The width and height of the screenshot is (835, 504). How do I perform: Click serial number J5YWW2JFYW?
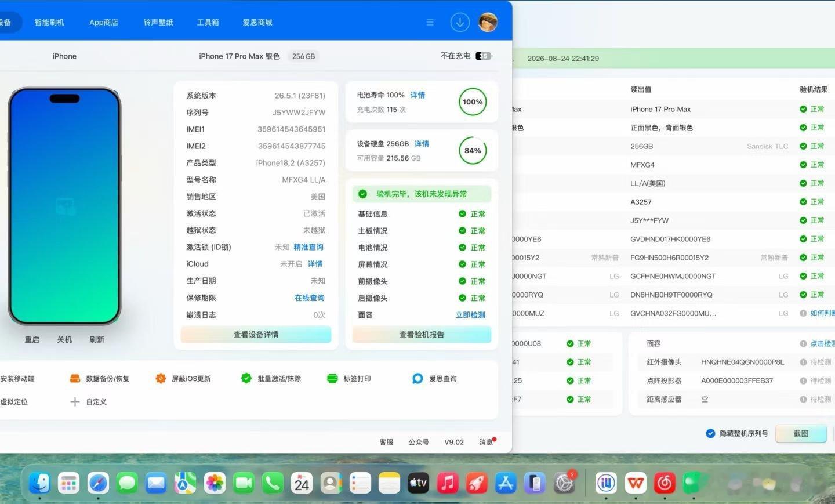coord(299,113)
